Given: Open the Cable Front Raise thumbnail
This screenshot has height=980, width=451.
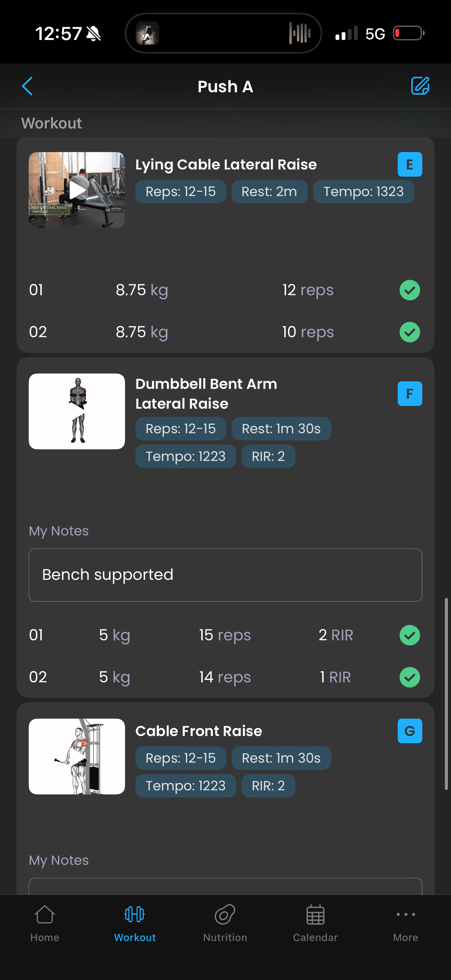Looking at the screenshot, I should coord(77,756).
